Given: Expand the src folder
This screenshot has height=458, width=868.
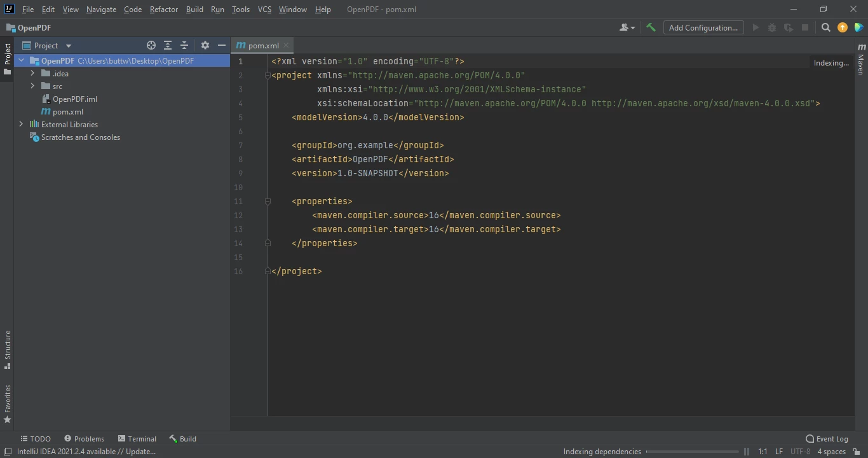Looking at the screenshot, I should (x=33, y=87).
